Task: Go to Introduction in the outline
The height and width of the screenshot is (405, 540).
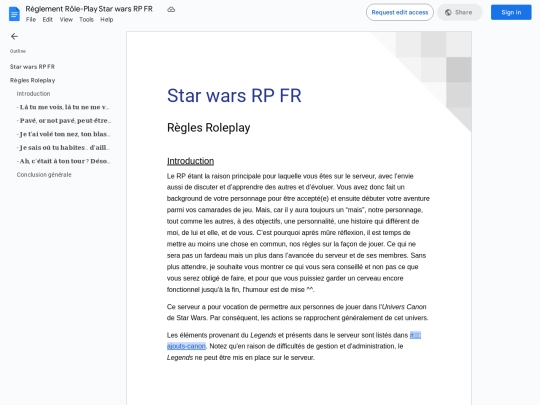Action: (x=33, y=94)
